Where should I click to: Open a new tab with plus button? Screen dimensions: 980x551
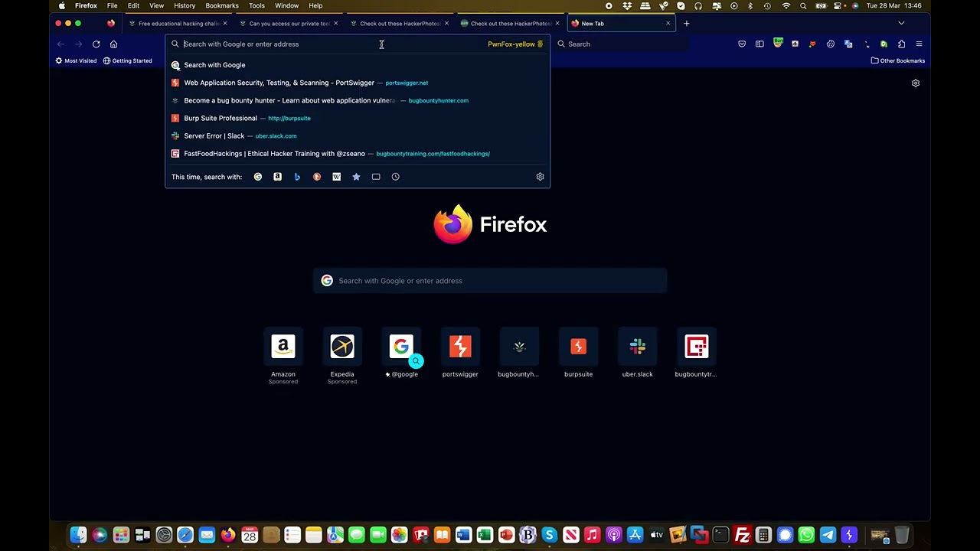pyautogui.click(x=686, y=23)
